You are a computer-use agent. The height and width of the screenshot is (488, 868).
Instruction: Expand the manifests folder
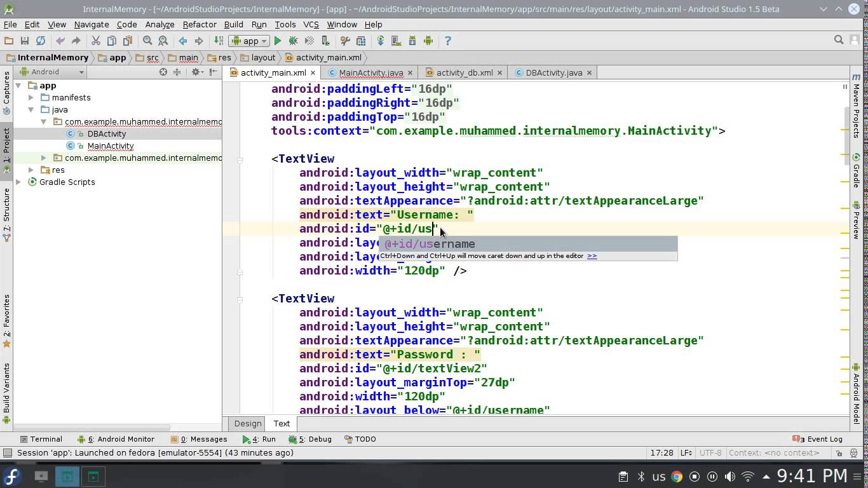pos(31,97)
